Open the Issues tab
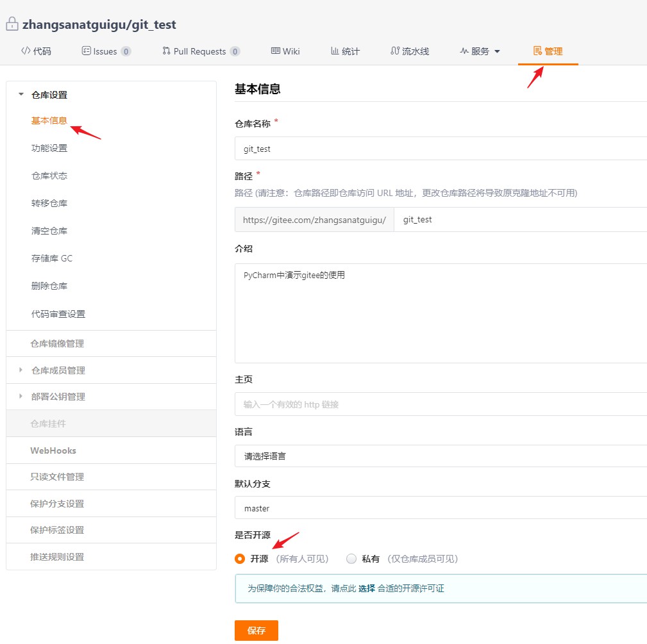 coord(106,51)
